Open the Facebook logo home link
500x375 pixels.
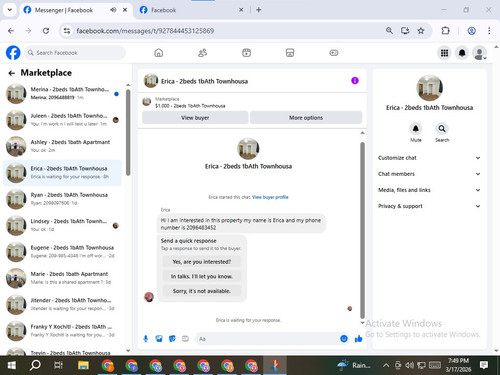(x=13, y=53)
